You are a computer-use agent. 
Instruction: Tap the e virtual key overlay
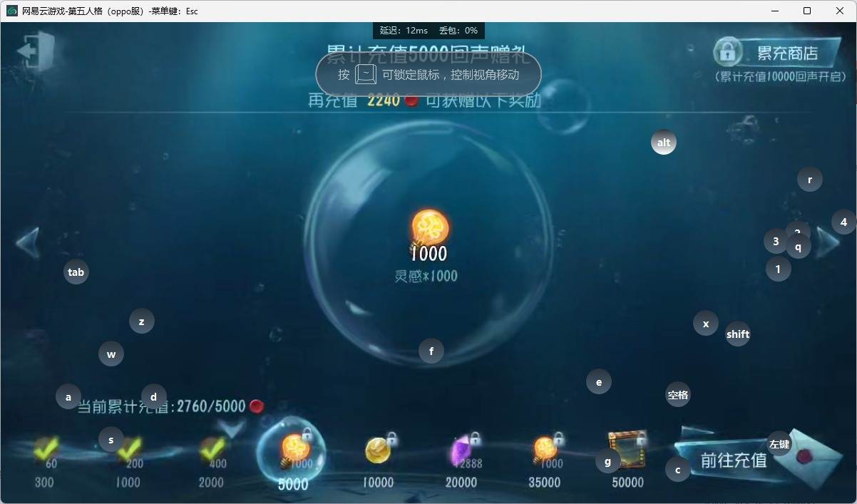click(x=599, y=382)
